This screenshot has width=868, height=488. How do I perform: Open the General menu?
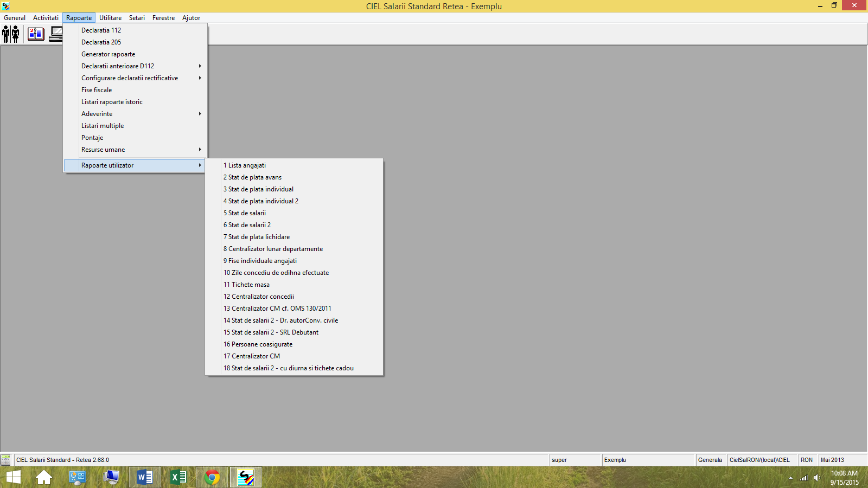click(x=15, y=18)
